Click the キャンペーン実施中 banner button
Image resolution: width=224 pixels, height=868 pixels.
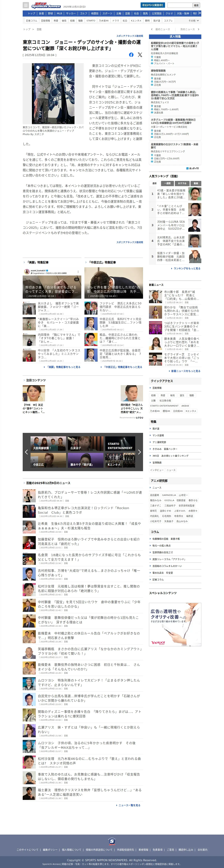tap(152, 5)
